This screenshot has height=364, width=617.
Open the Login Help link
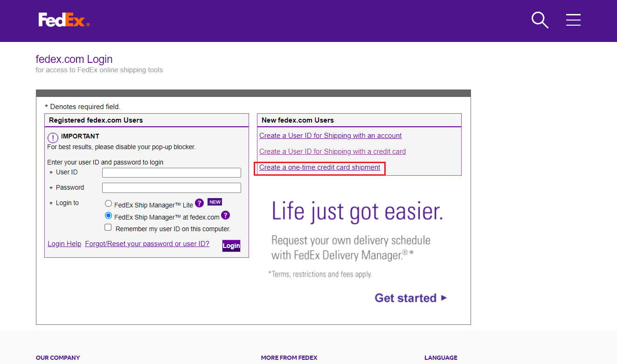click(64, 244)
